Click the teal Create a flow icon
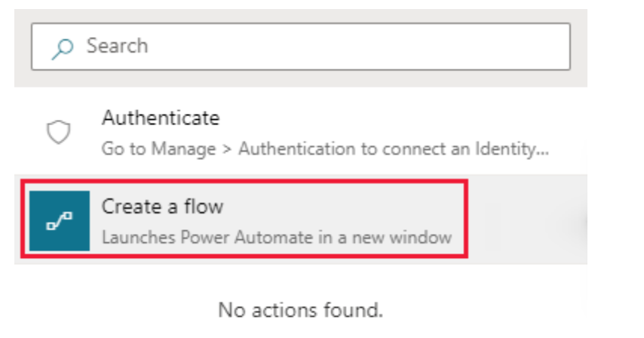 point(60,220)
